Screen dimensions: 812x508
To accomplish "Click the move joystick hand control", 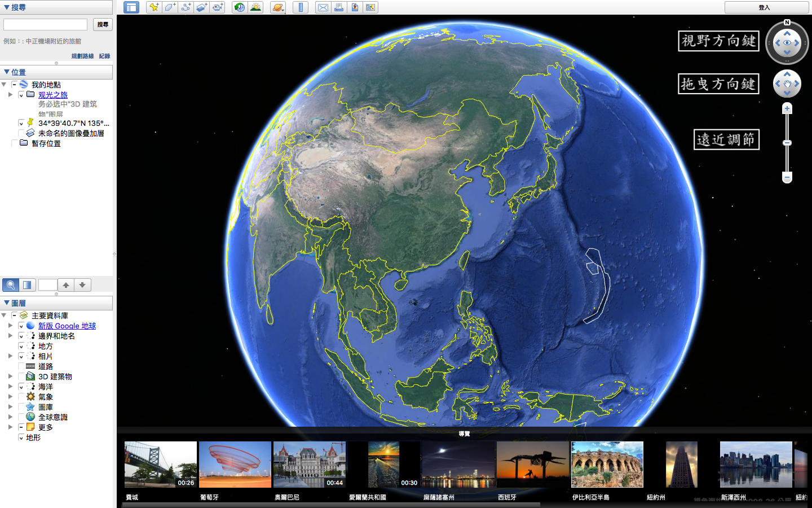I will click(787, 84).
